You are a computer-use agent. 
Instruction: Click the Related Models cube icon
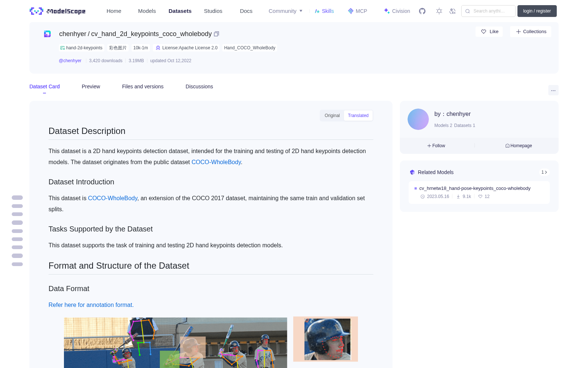click(x=412, y=172)
